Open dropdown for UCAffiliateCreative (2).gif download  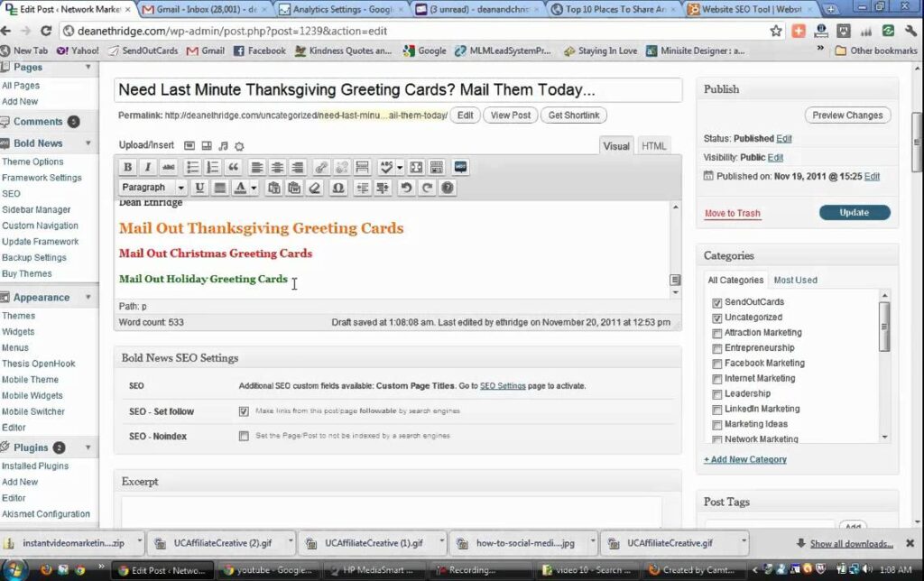click(x=290, y=542)
